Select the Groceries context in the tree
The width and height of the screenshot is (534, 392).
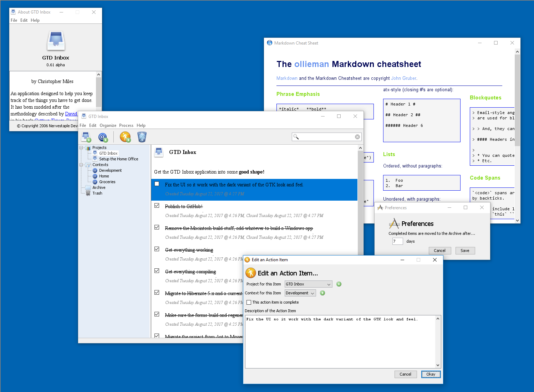pyautogui.click(x=107, y=182)
